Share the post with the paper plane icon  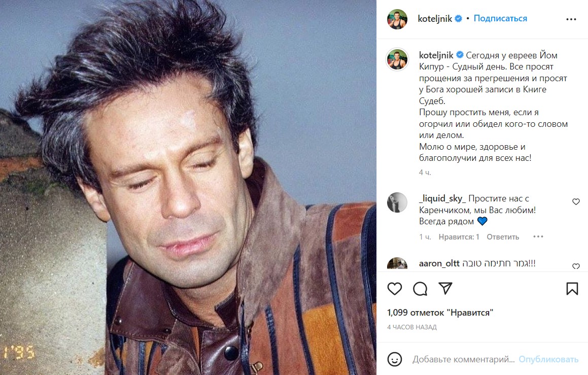[445, 289]
